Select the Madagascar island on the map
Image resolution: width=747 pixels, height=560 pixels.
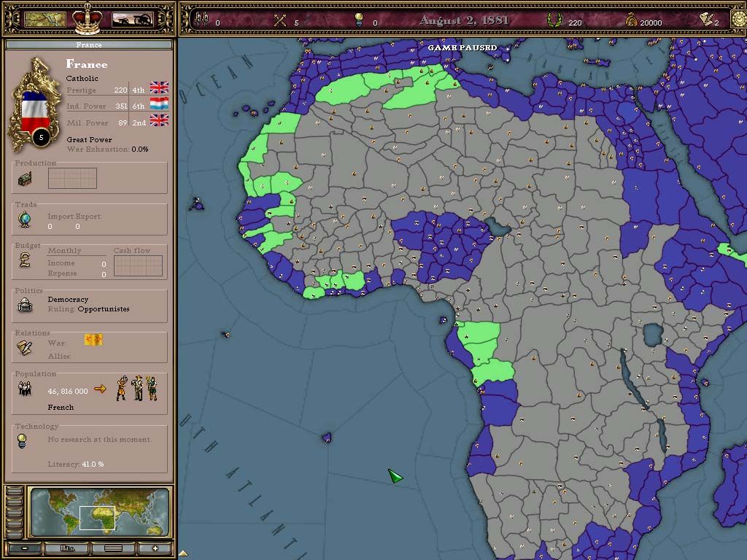[731, 486]
